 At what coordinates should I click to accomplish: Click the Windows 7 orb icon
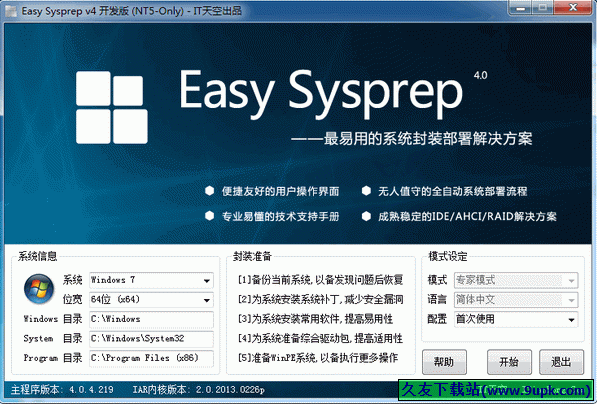(x=39, y=289)
